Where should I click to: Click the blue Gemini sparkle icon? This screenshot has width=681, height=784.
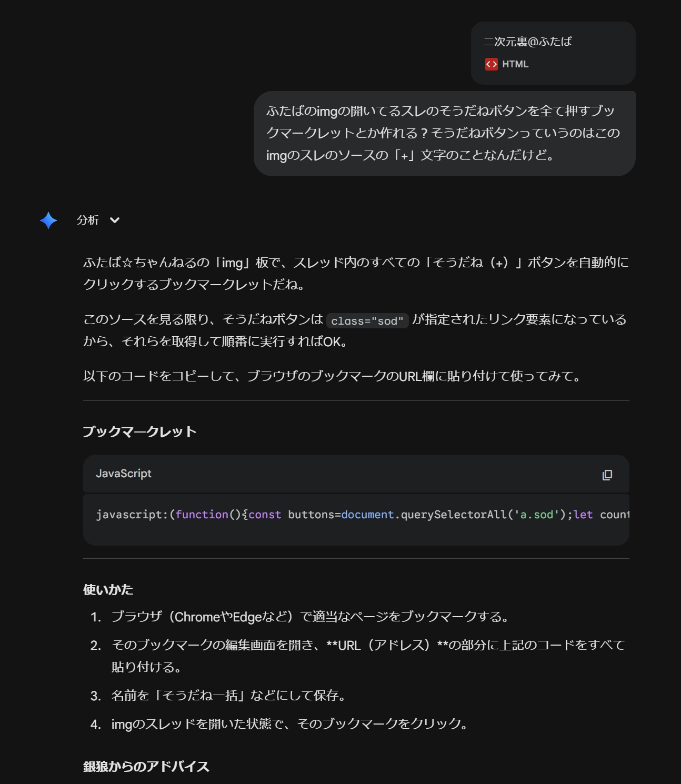coord(48,220)
